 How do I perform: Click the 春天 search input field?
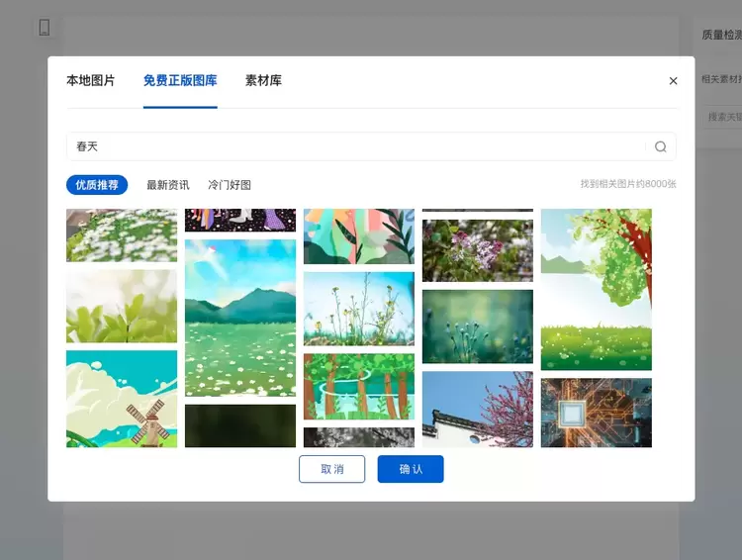click(356, 146)
